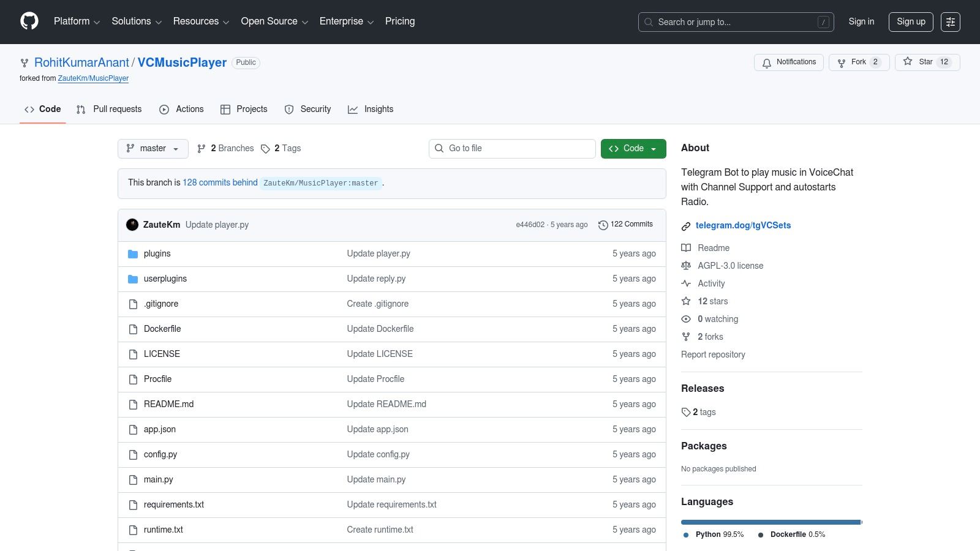Click the eye icon next to watching
The height and width of the screenshot is (551, 980).
(686, 319)
